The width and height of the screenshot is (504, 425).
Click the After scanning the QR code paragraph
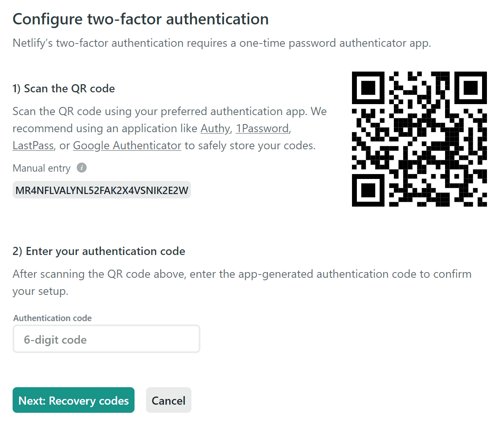[x=242, y=274]
